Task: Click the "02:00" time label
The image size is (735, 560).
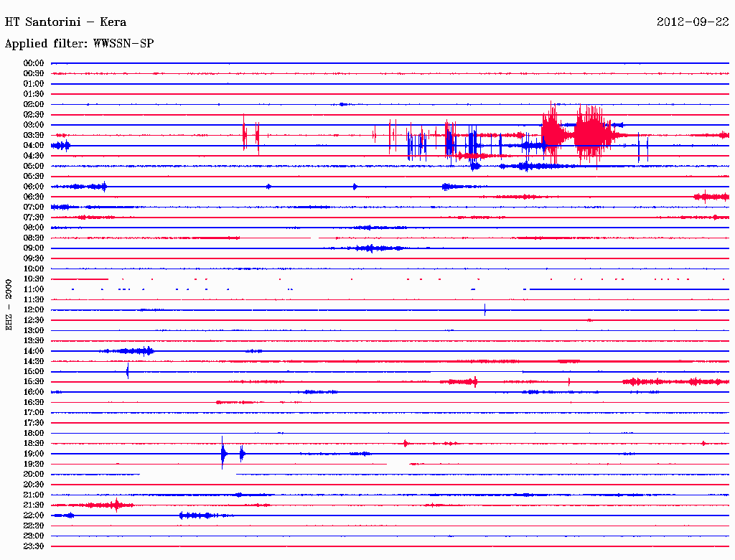Action: coord(34,105)
